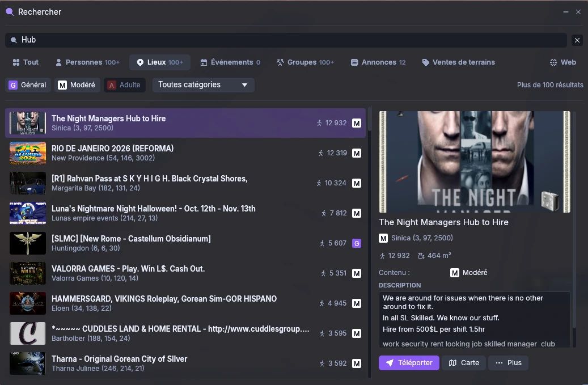The image size is (588, 385).
Task: Click the Plus de 100 résultats label
Action: click(550, 85)
